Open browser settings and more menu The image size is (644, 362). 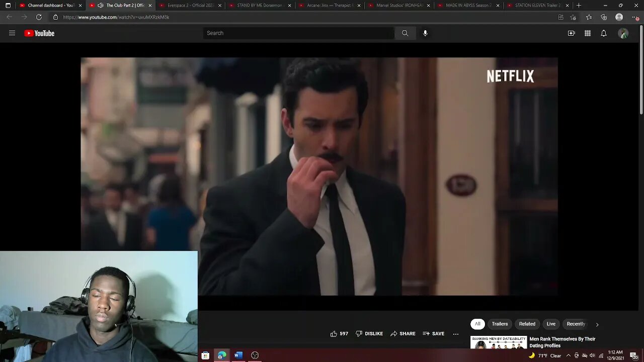click(634, 17)
